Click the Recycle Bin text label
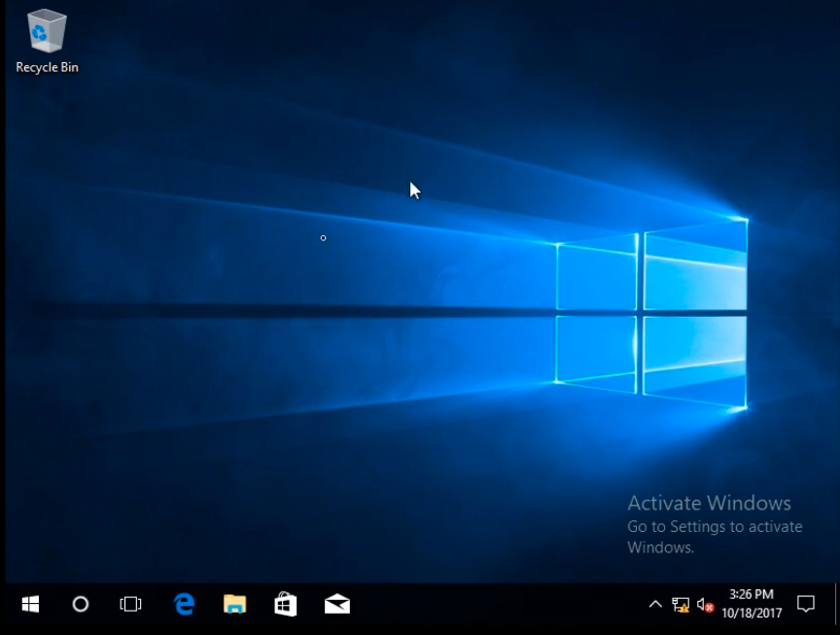Viewport: 840px width, 635px height. pos(47,68)
